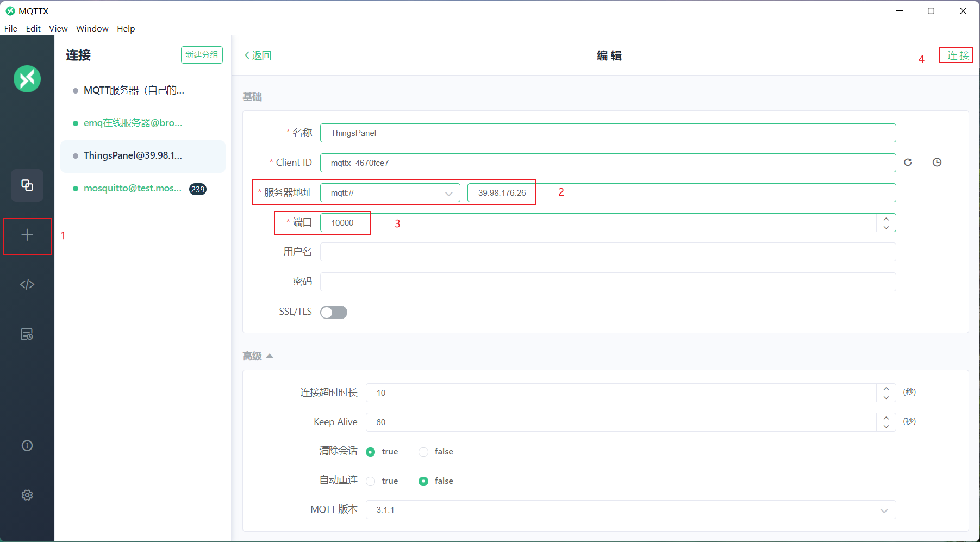Select the mosquitto@test.mos... connection

pyautogui.click(x=143, y=189)
